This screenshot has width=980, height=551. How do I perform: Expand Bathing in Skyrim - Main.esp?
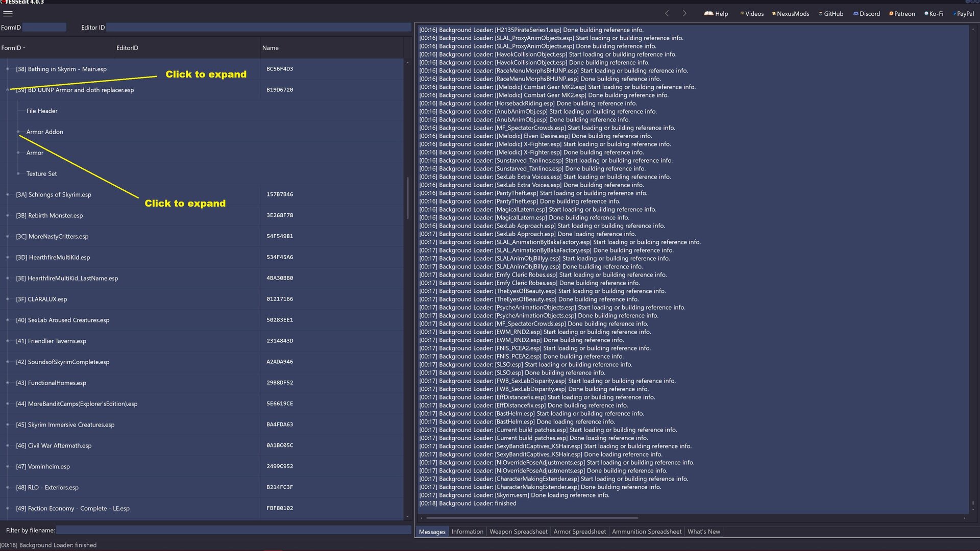(x=8, y=69)
